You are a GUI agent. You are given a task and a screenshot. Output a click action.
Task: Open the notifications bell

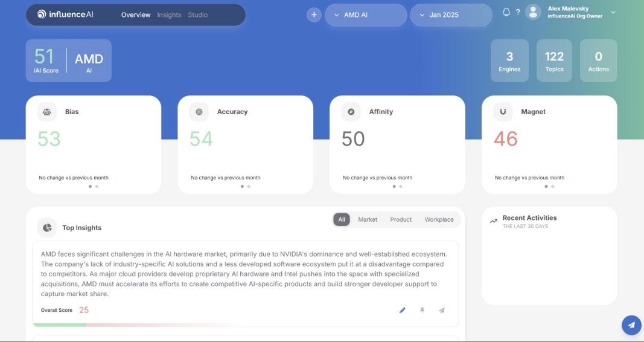[x=506, y=12]
